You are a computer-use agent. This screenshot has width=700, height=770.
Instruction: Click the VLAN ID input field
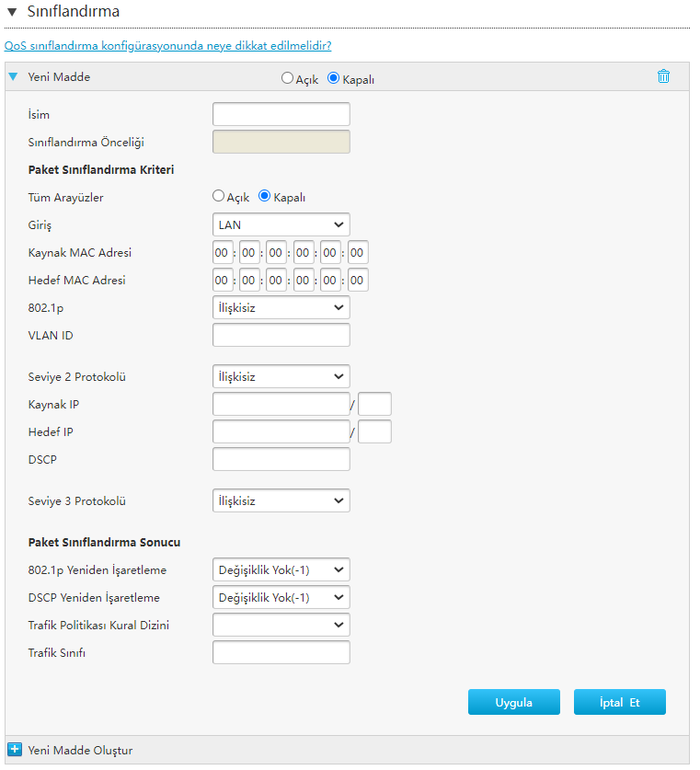[281, 335]
